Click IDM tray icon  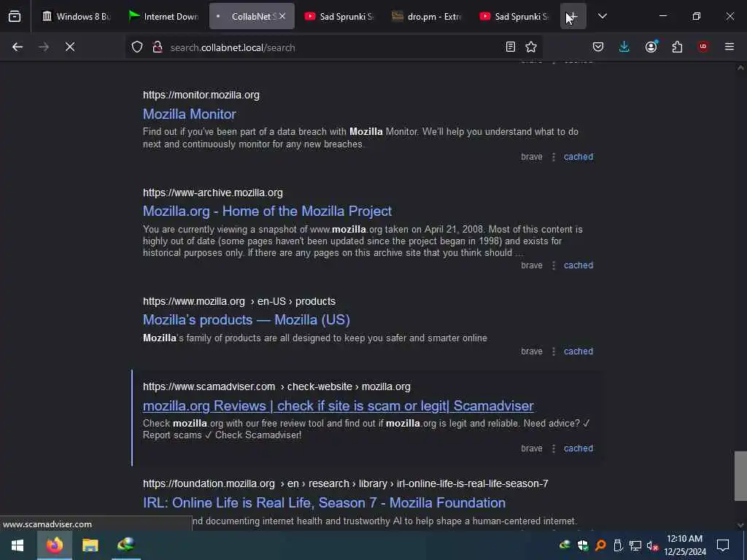[x=565, y=545]
